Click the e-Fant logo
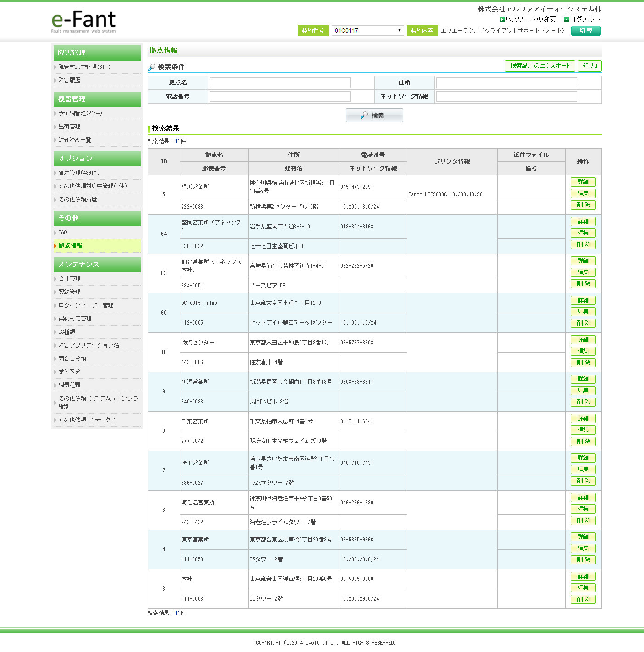644x652 pixels. [x=83, y=22]
